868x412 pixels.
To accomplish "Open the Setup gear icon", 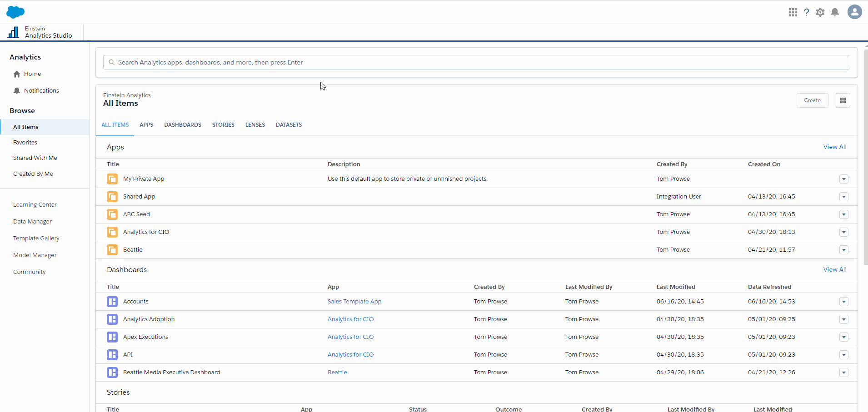I will (820, 12).
